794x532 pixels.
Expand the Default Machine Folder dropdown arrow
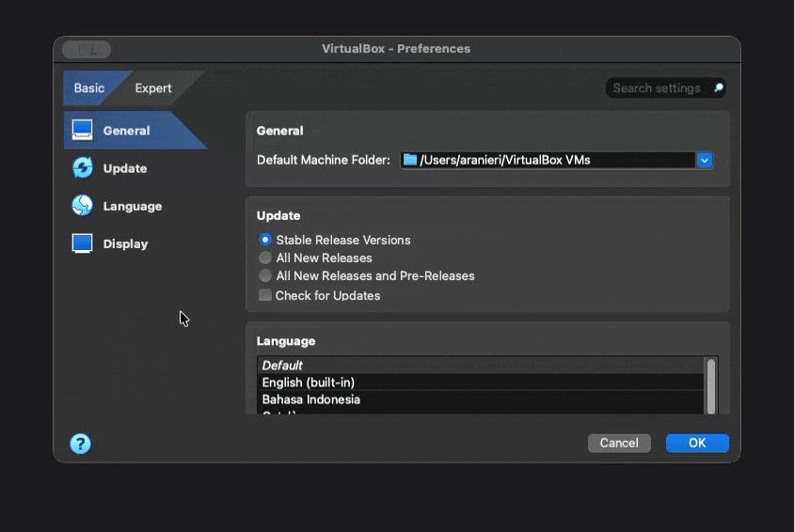(x=705, y=161)
